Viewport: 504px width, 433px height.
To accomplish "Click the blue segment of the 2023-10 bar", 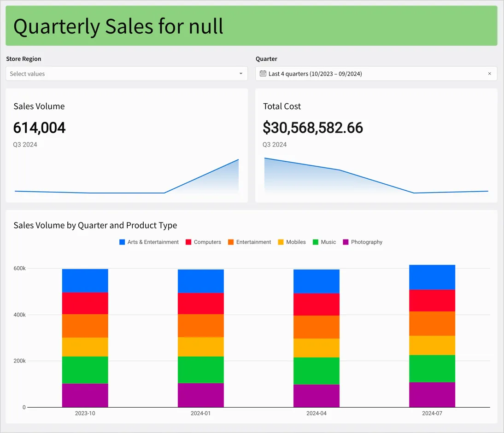I will point(85,281).
